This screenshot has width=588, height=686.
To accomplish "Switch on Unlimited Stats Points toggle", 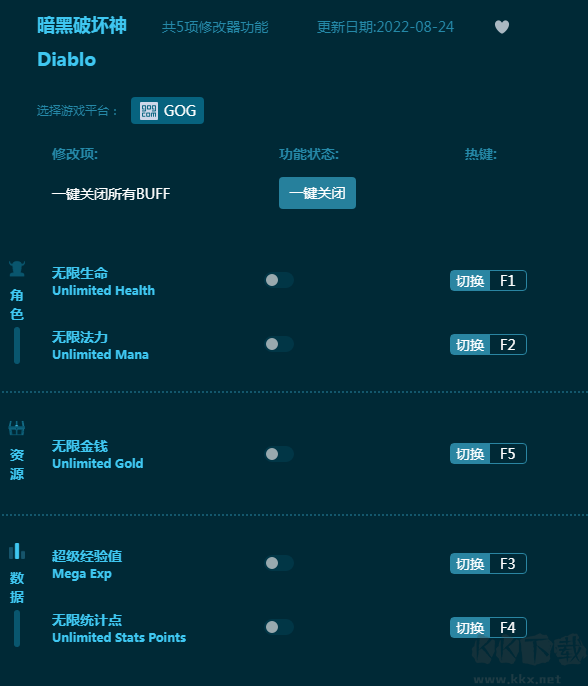I will [279, 627].
